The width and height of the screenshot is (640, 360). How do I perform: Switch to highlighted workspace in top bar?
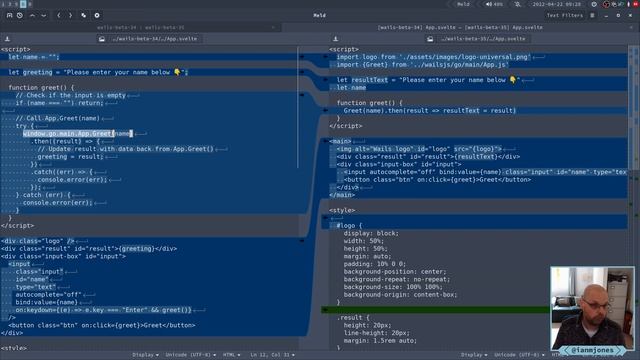[23, 4]
